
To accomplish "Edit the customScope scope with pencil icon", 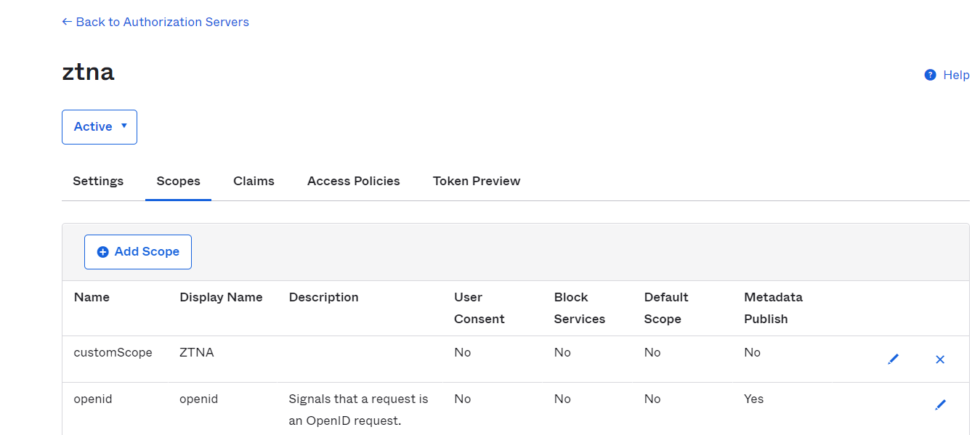I will tap(894, 359).
